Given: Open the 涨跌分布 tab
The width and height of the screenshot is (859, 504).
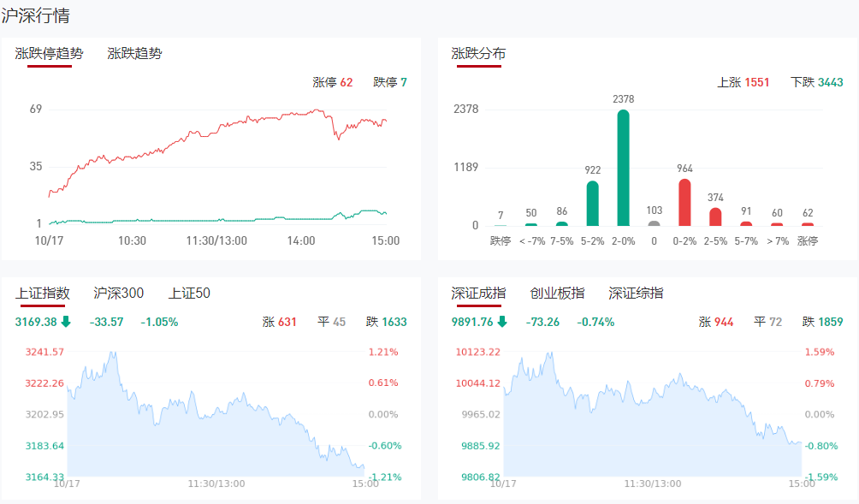Looking at the screenshot, I should [x=478, y=53].
